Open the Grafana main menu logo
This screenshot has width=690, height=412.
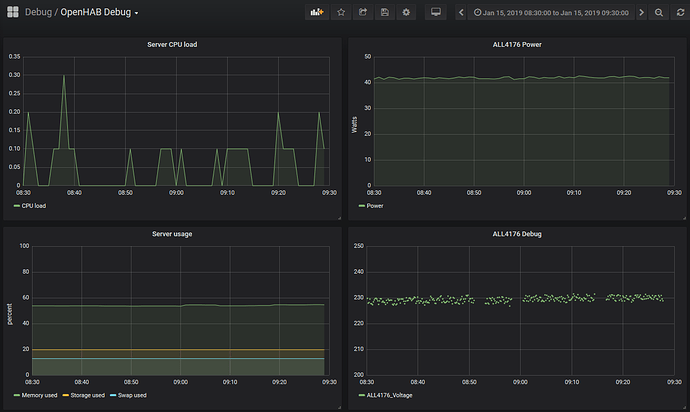(x=13, y=12)
